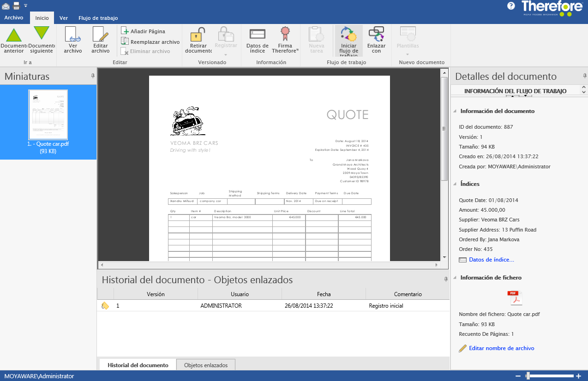Click the Editar nombre de archivo link
Image resolution: width=588 pixels, height=381 pixels.
(502, 348)
